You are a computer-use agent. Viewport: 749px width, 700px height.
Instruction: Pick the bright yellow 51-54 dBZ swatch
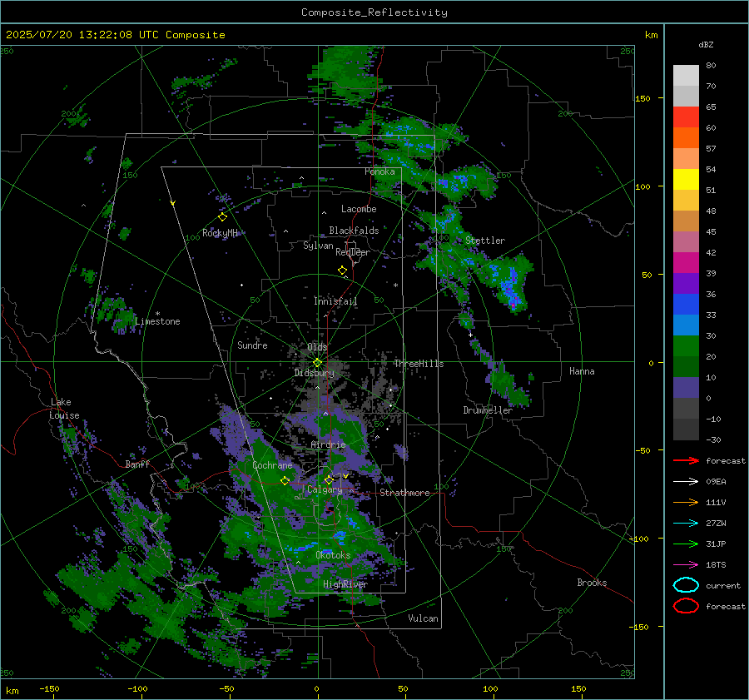686,179
